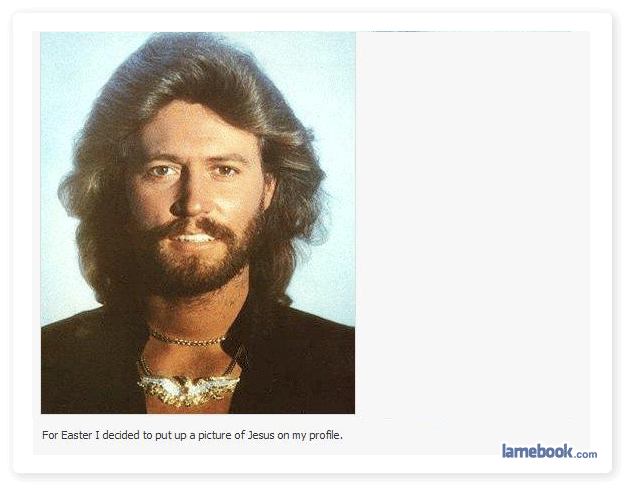Viewport: 630px width, 491px height.
Task: Click the thin gold chain necklace
Action: pos(187,339)
